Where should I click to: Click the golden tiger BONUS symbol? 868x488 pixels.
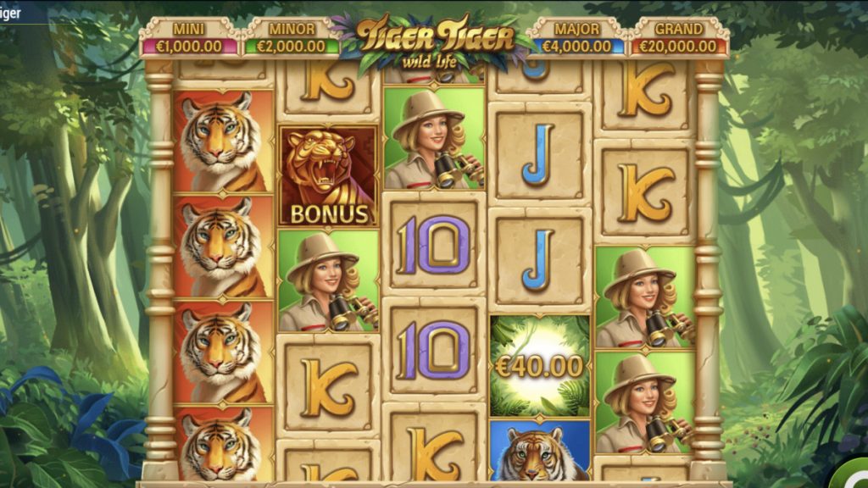tap(328, 175)
